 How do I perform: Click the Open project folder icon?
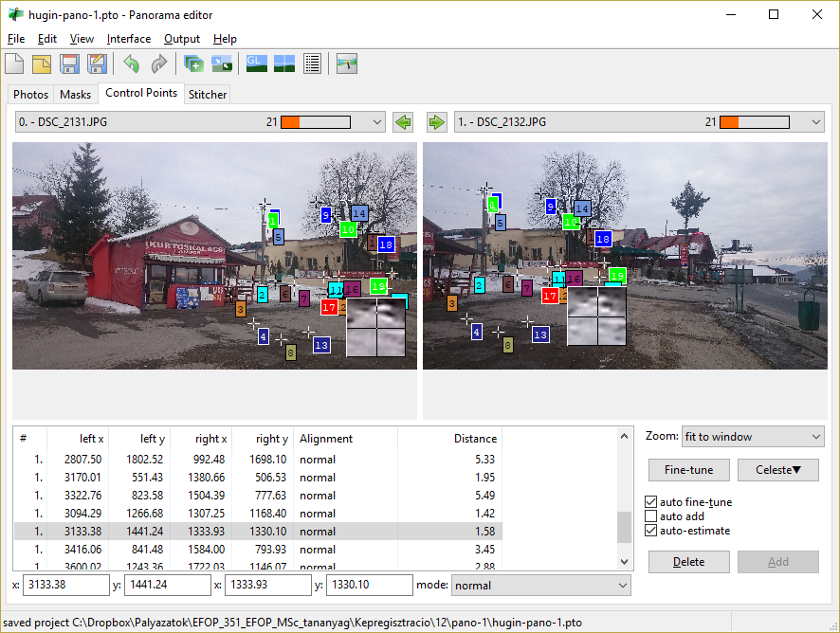(42, 64)
